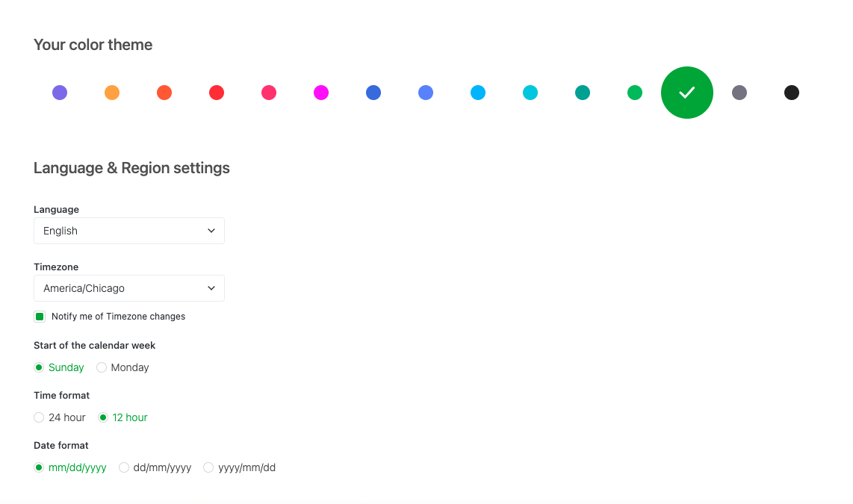Pick the sky blue theme color
Image resolution: width=853 pixels, height=504 pixels.
[478, 93]
